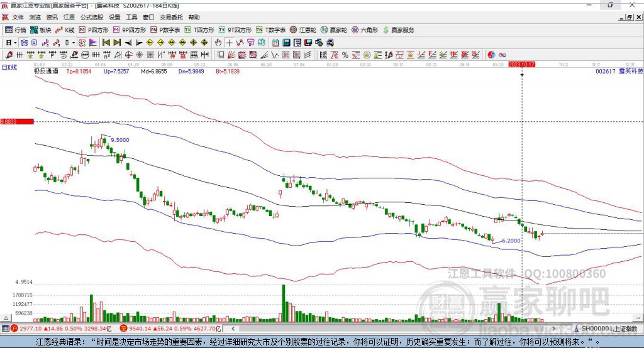Click the 沪 index reading 2977.10
The image size is (644, 348).
pyautogui.click(x=31, y=329)
